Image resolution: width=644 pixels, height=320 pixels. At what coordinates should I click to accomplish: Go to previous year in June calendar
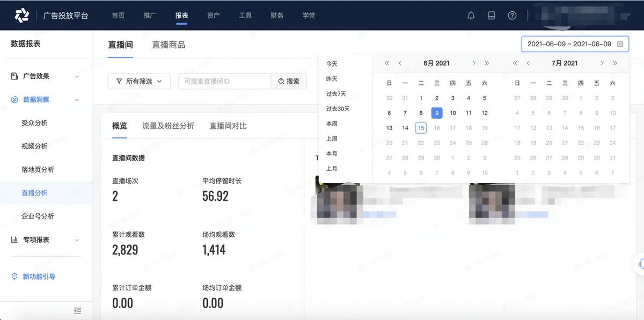point(387,63)
